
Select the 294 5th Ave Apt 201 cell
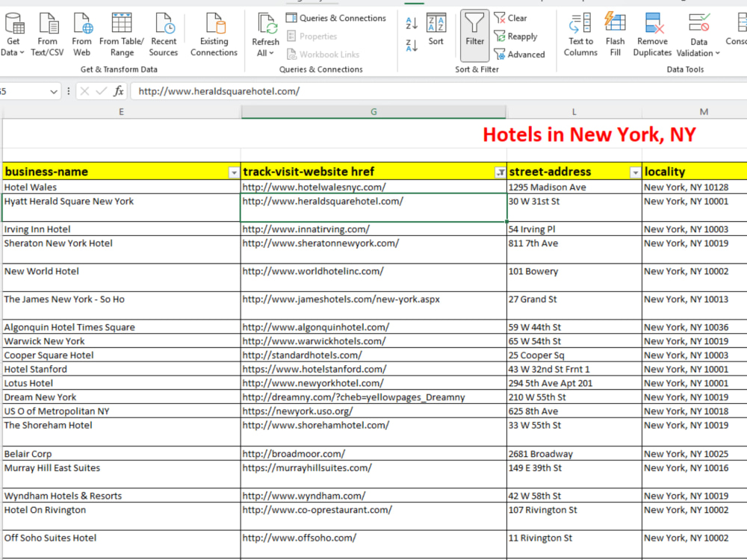click(x=574, y=383)
